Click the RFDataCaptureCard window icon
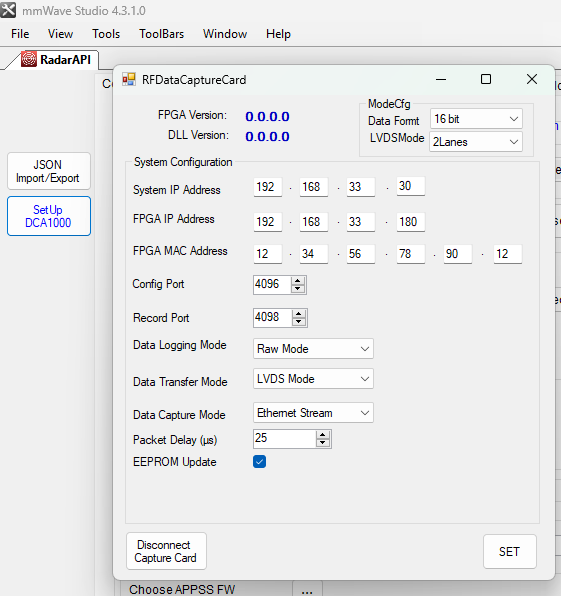 (129, 79)
